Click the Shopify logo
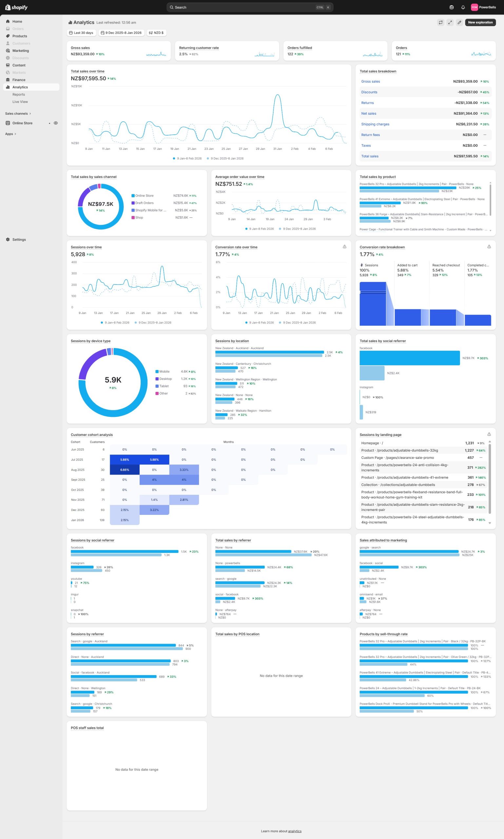504x839 pixels. [16, 7]
